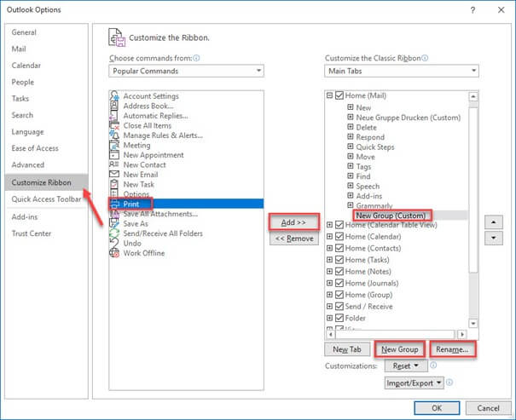The image size is (516, 420).
Task: Click the Close All Items icon
Action: click(114, 125)
